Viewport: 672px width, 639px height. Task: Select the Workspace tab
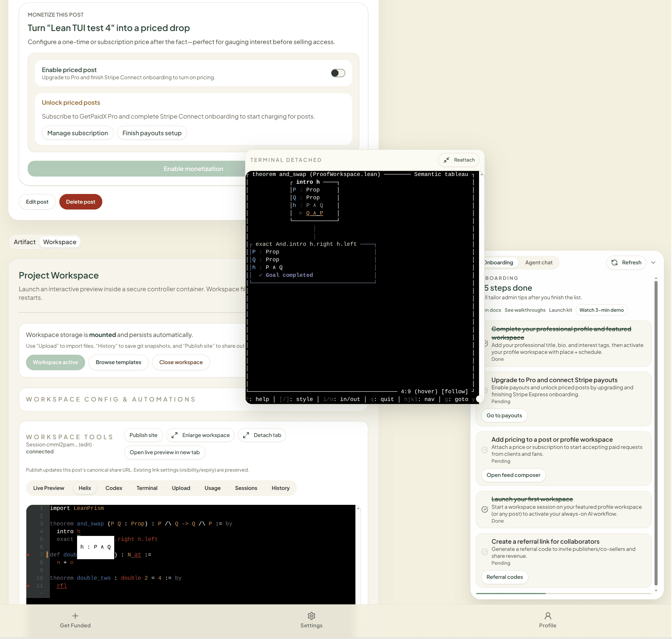[60, 242]
